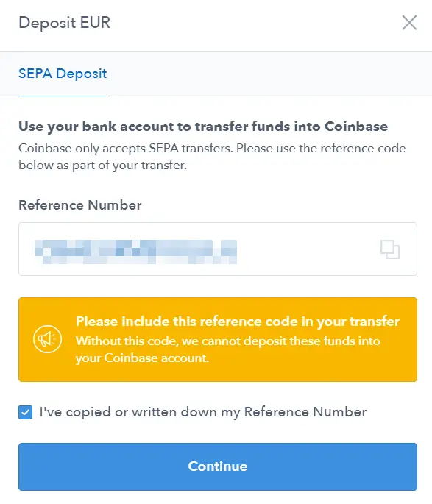Copy the reference number with the copy icon
Viewport: 432px width, 504px height.
390,249
